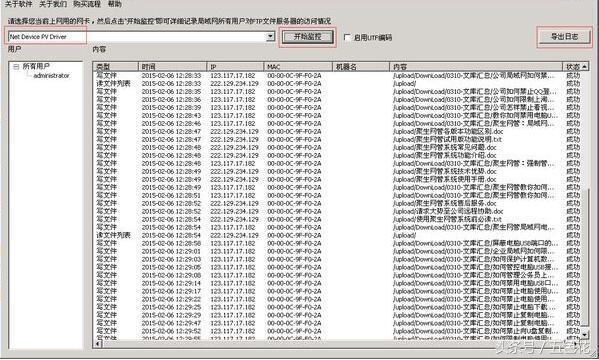Image resolution: width=599 pixels, height=360 pixels.
Task: Click the path /upload/聚生网管各版本功能区别.doc
Action: pyautogui.click(x=448, y=132)
